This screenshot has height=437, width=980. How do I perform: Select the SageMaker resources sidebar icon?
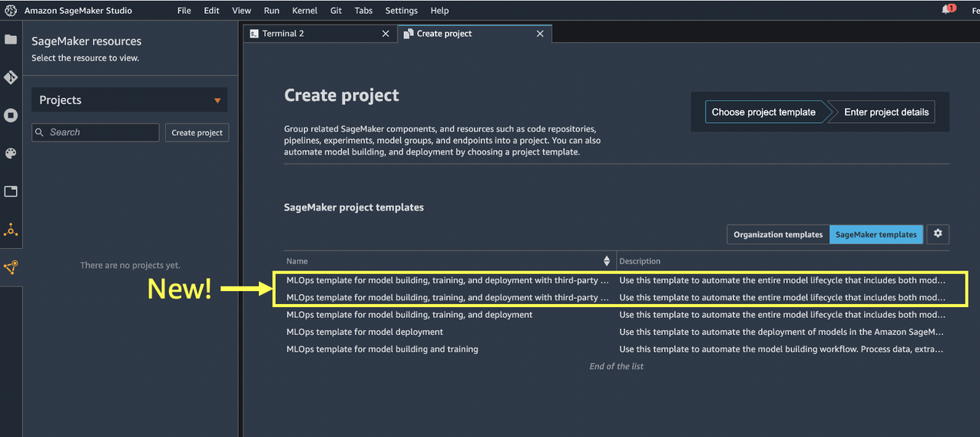11,267
